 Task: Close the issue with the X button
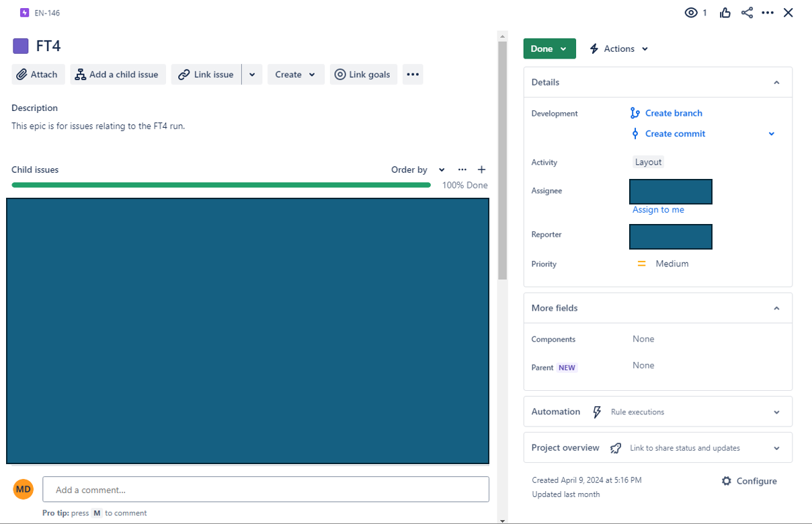(788, 13)
